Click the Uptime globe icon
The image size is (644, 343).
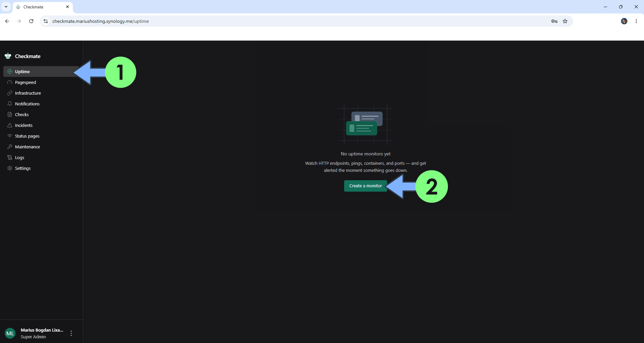(x=10, y=71)
